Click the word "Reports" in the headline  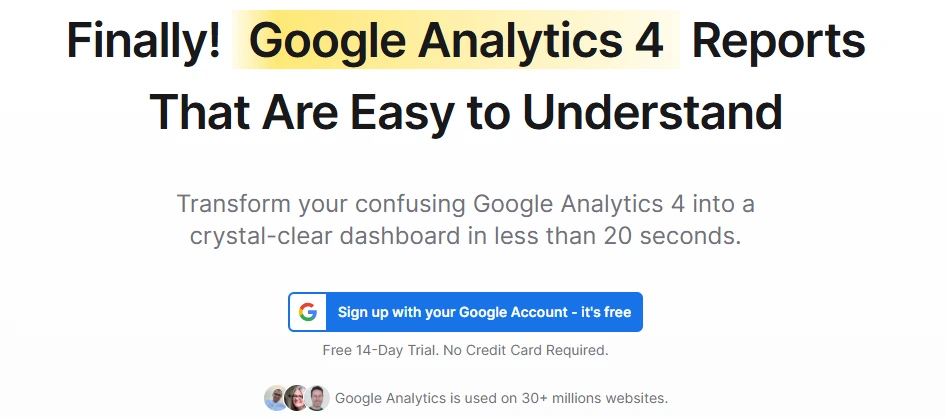(x=778, y=41)
